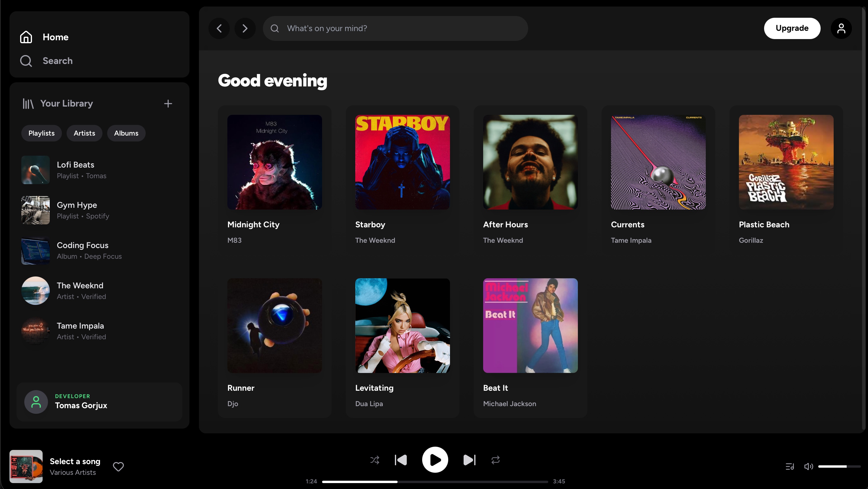Image resolution: width=868 pixels, height=489 pixels.
Task: Add a new playlist with the plus icon
Action: coord(168,104)
